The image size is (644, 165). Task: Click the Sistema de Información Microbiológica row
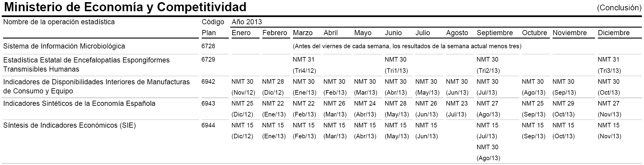(x=322, y=46)
